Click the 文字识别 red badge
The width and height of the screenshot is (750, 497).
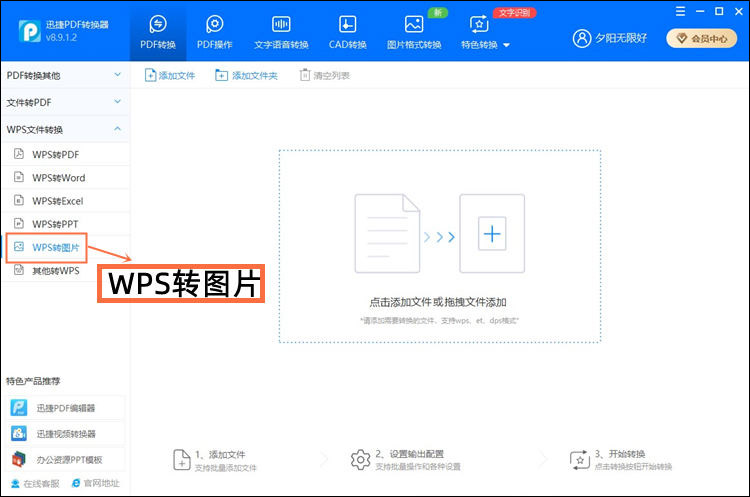514,13
